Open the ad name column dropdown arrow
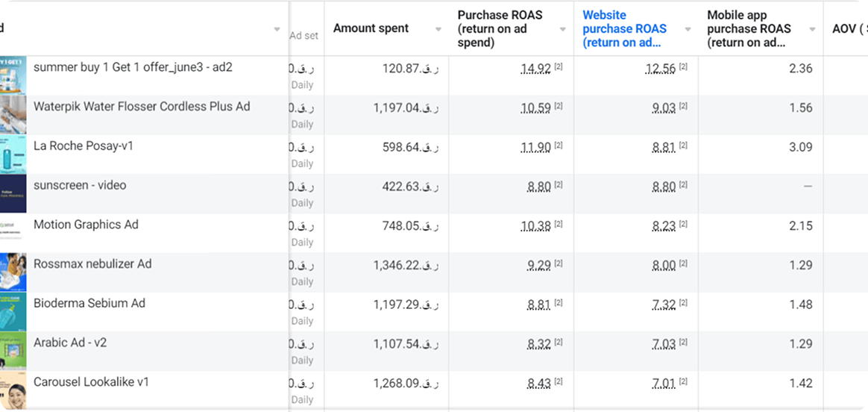The width and height of the screenshot is (868, 412). point(277,29)
